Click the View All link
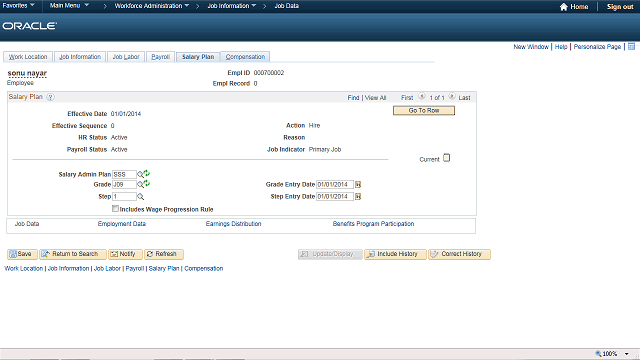The height and width of the screenshot is (360, 640). [375, 98]
